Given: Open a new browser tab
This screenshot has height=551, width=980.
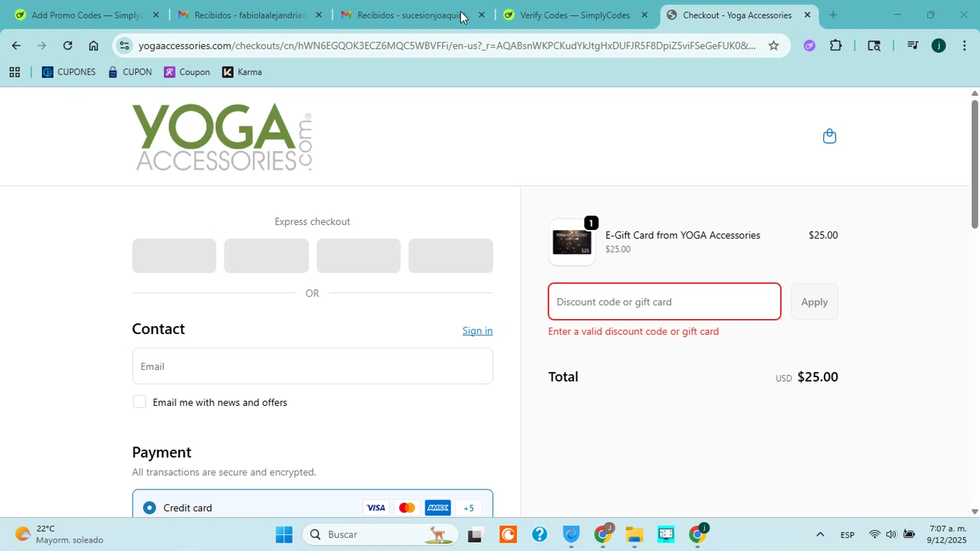Looking at the screenshot, I should tap(833, 15).
